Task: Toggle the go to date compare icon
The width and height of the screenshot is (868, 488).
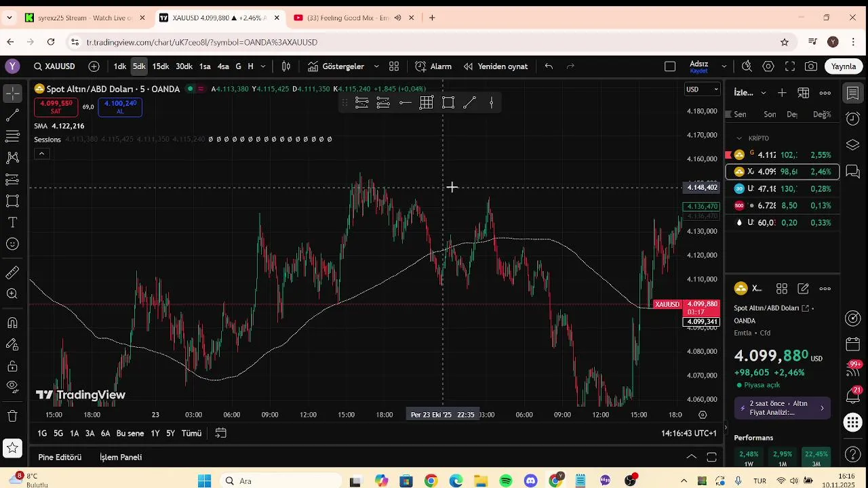Action: [x=221, y=433]
